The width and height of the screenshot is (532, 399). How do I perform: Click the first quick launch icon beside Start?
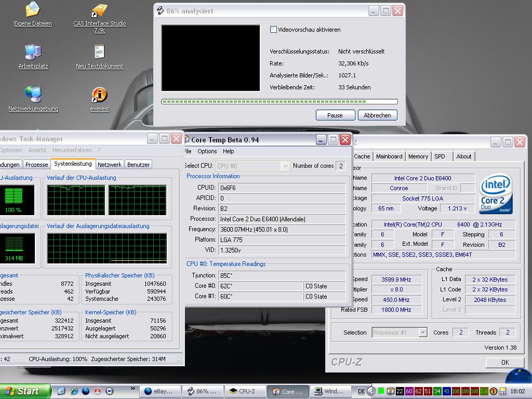(61, 391)
